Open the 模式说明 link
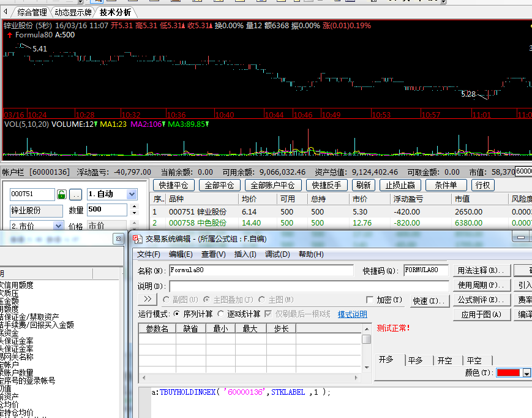This screenshot has width=532, height=418. 352,314
